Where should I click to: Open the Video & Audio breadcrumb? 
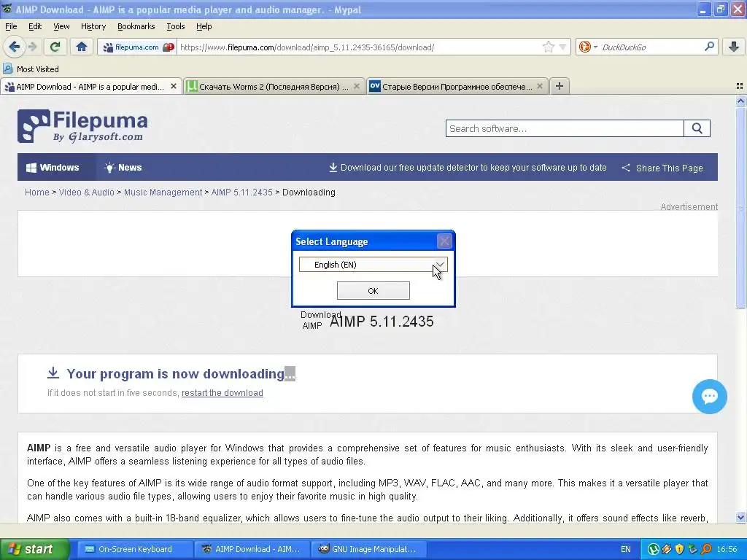pos(86,192)
